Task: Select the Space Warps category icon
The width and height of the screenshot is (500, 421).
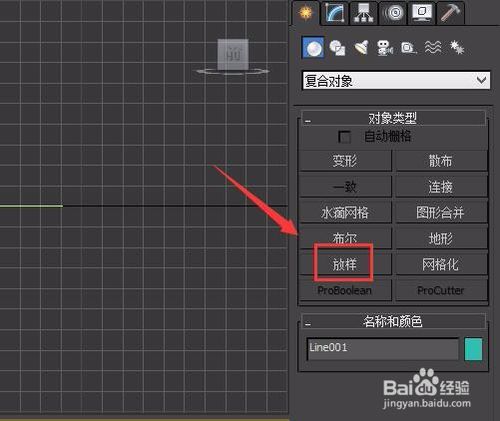Action: point(433,48)
